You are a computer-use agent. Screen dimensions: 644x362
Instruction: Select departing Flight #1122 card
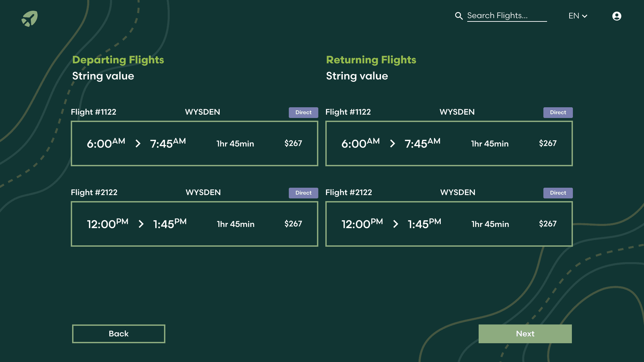194,143
